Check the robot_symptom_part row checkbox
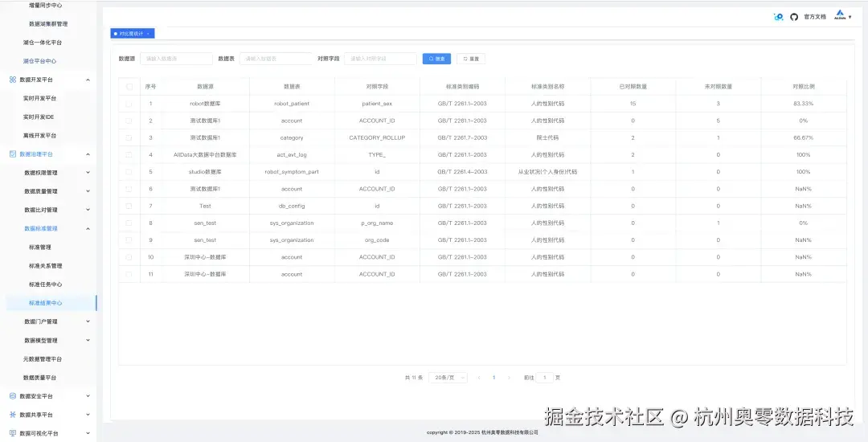868x442 pixels. tap(129, 172)
